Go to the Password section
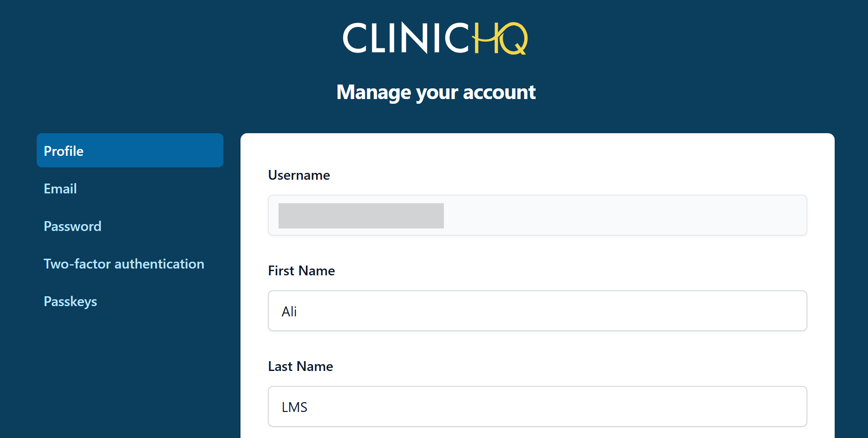The width and height of the screenshot is (868, 438). click(x=73, y=226)
